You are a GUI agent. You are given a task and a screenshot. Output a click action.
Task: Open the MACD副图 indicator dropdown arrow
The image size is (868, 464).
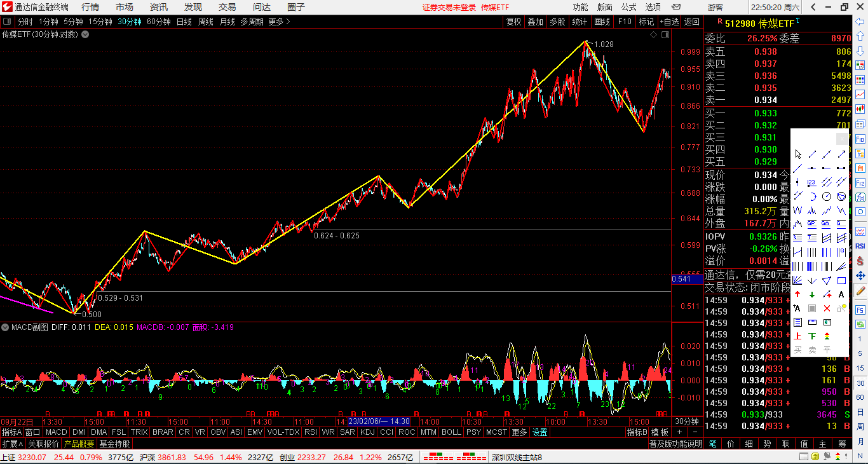[5, 327]
